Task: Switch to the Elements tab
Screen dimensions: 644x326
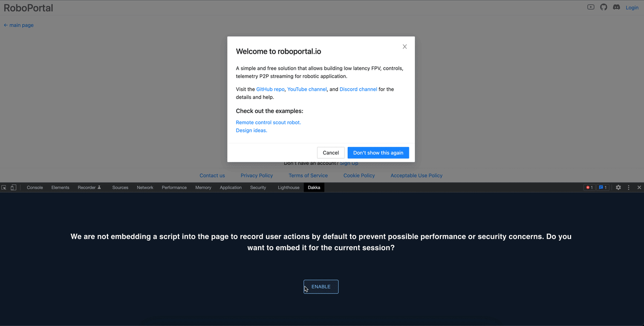Action: [x=60, y=188]
